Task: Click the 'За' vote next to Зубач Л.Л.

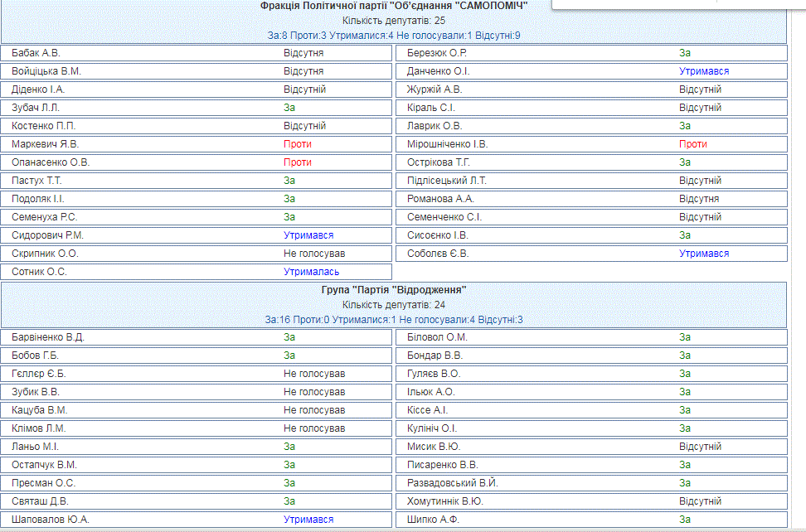Action: (289, 108)
